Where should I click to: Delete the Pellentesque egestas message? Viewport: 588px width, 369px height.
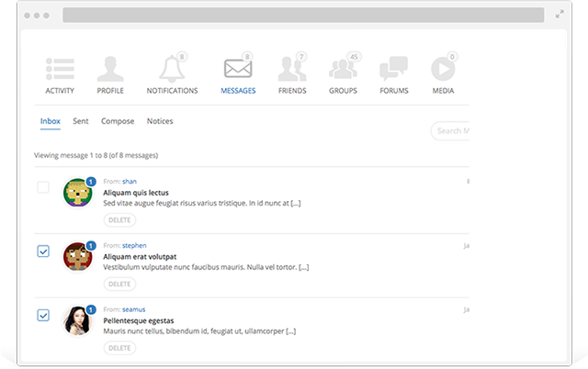[x=119, y=348]
